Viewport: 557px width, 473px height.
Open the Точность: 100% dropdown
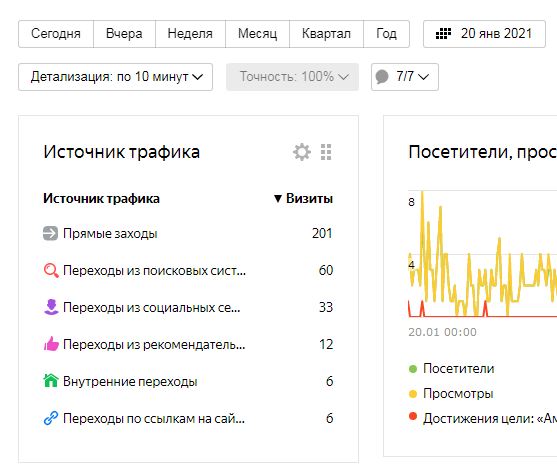tap(292, 77)
